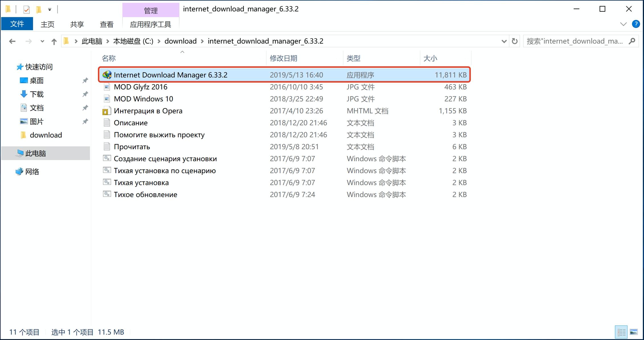Switch to large icons view button

click(x=633, y=332)
